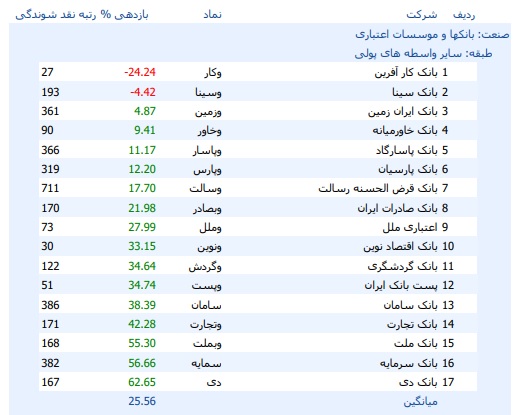This screenshot has width=517, height=415.
Task: Click the symbol 'وبملت'
Action: tap(207, 344)
